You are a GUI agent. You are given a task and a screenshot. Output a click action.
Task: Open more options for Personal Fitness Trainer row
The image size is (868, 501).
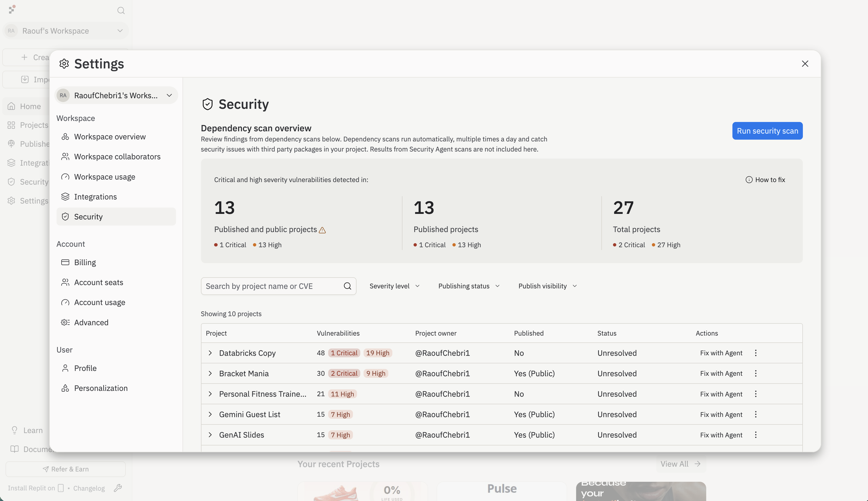tap(755, 394)
